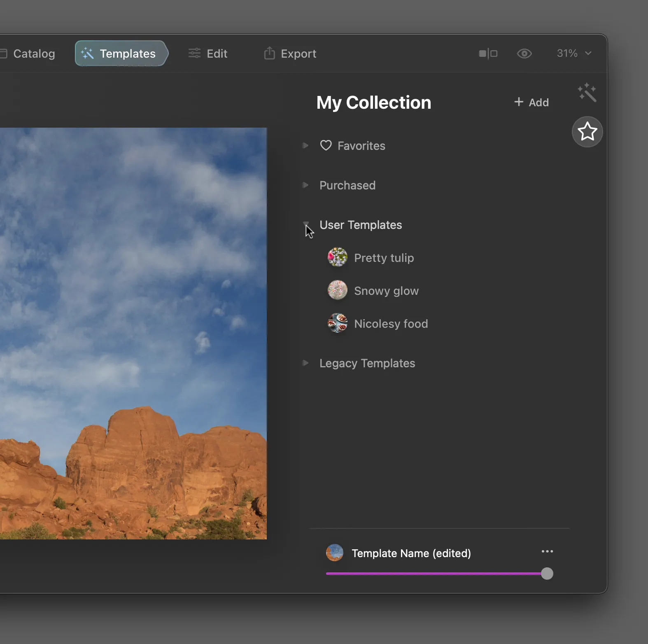
Task: Click the template amount slider handle
Action: [547, 574]
